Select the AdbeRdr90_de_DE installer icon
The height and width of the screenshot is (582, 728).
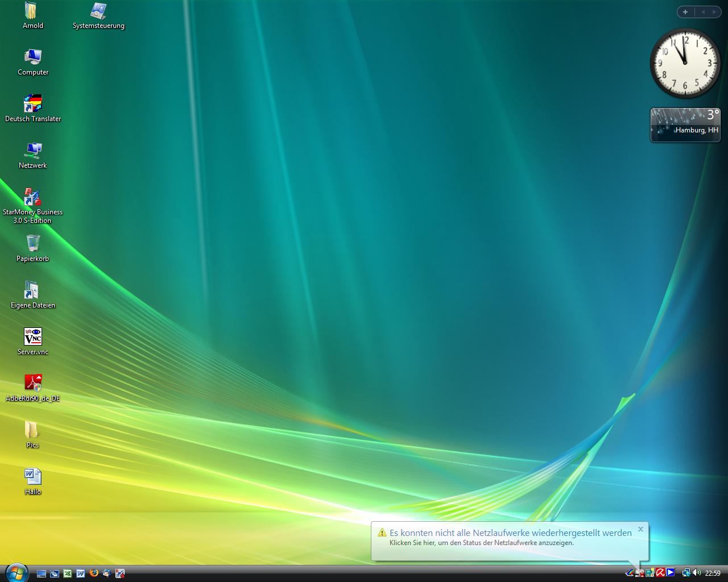33,389
